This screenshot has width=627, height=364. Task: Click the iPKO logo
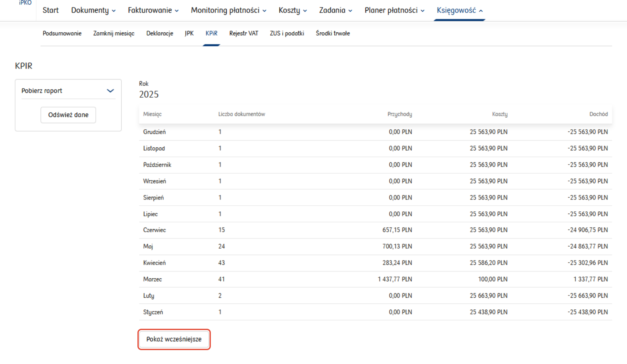[25, 3]
